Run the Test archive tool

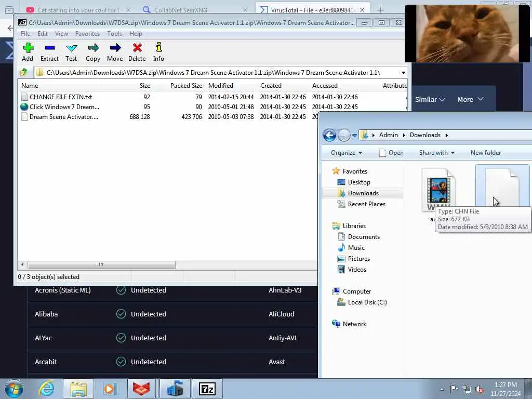click(71, 52)
